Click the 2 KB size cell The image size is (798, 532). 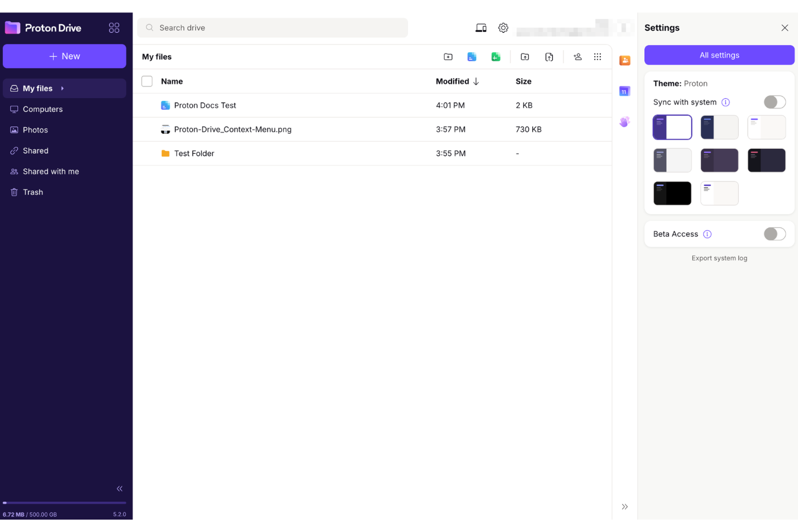[x=524, y=106]
